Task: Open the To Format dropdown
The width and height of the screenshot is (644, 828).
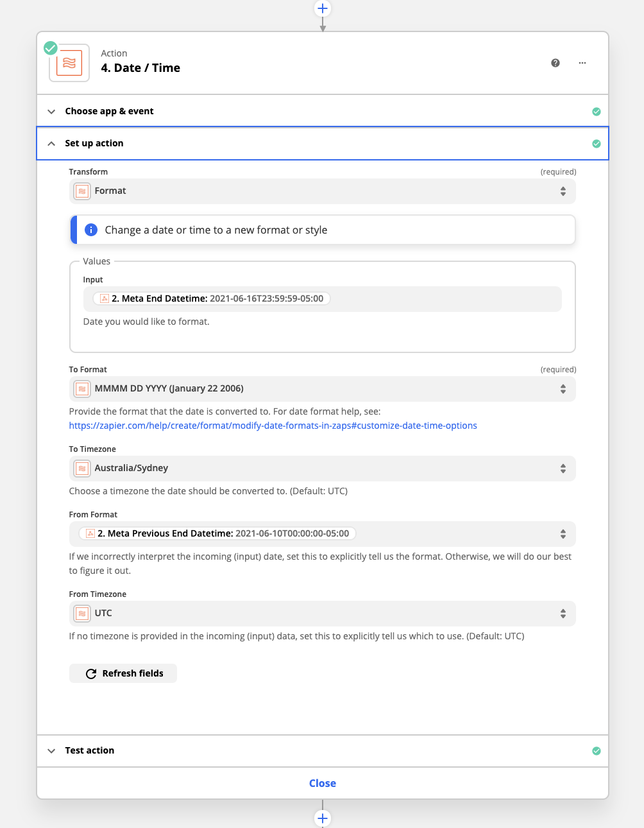Action: (323, 389)
